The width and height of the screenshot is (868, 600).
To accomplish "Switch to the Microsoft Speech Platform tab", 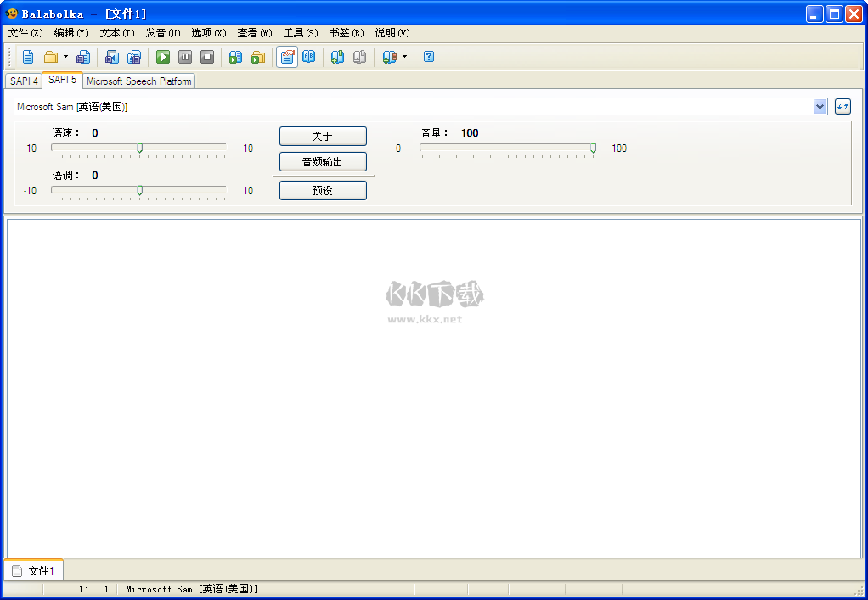I will point(138,81).
